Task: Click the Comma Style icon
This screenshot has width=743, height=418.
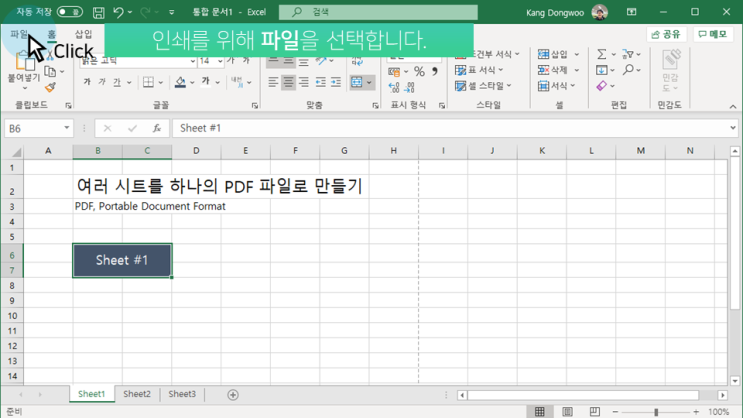Action: tap(435, 72)
